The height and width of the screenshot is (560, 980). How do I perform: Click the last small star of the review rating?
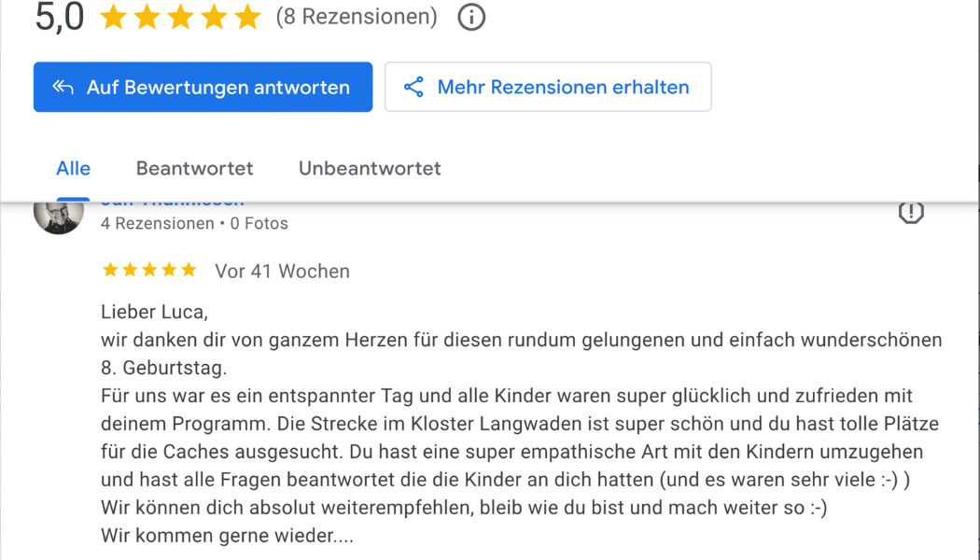189,270
